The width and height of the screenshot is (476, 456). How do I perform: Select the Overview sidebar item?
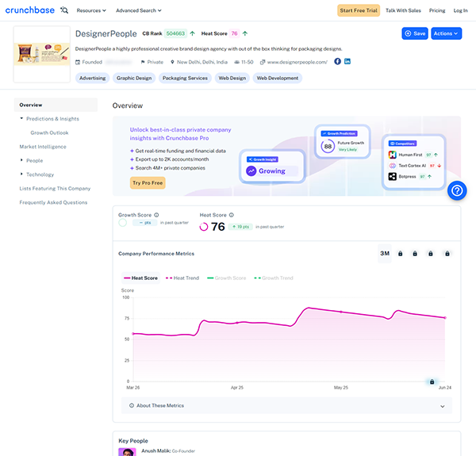click(56, 105)
